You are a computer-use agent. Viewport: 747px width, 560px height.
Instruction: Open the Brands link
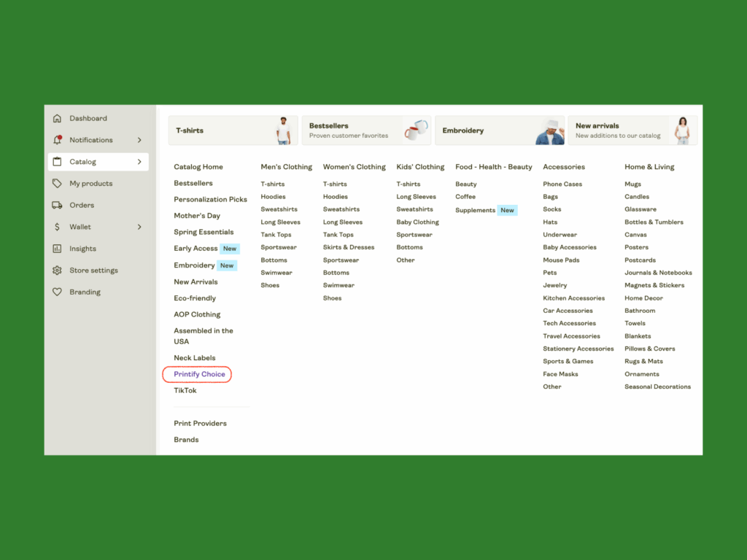pyautogui.click(x=186, y=440)
